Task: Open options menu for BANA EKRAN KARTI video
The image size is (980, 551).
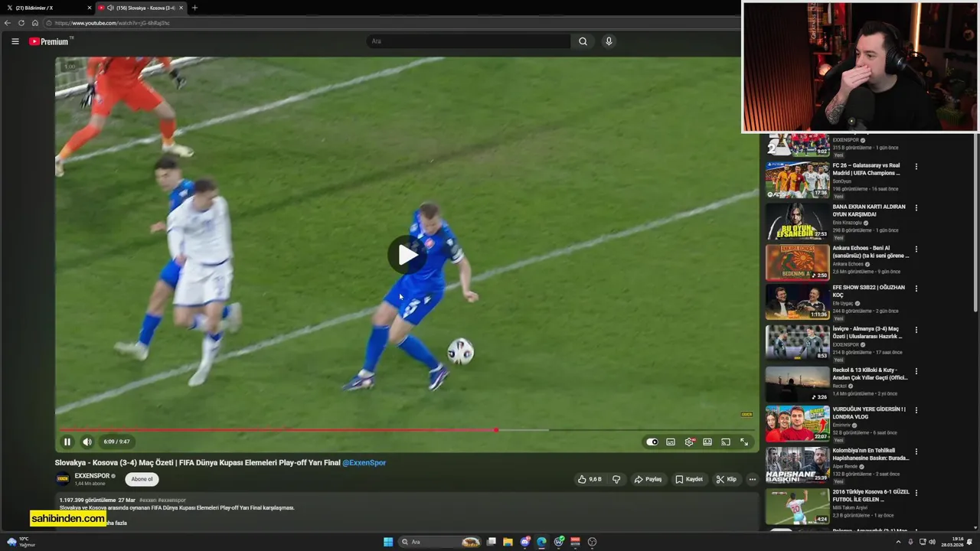Action: click(916, 207)
